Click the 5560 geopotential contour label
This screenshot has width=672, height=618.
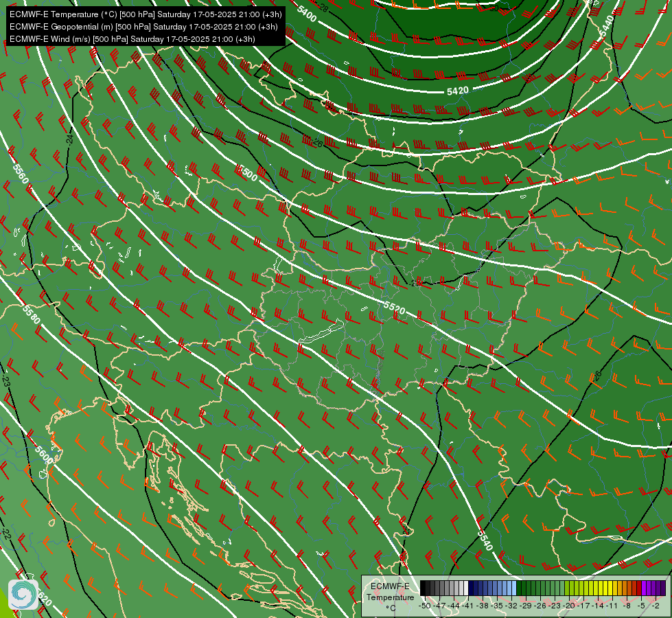click(20, 174)
